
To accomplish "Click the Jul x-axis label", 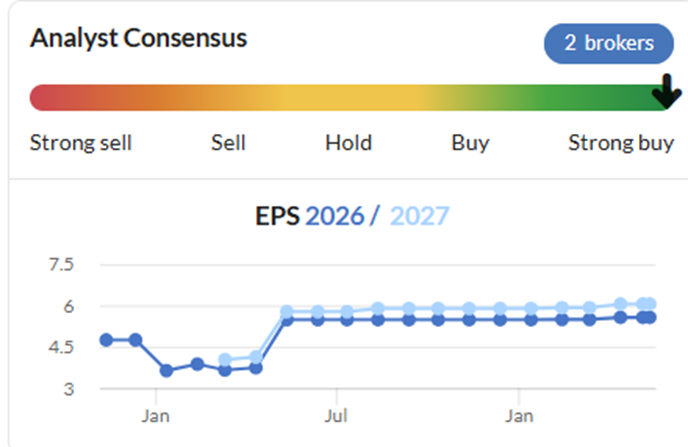I will click(x=336, y=416).
